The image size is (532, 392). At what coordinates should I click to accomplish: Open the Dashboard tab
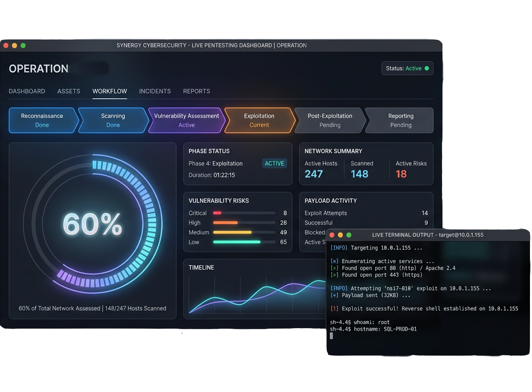tap(27, 91)
